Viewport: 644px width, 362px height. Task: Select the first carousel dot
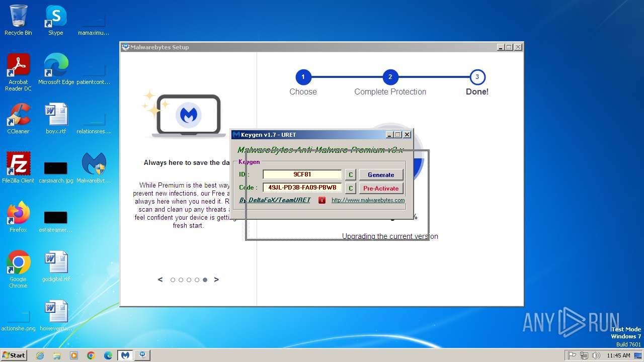click(173, 280)
